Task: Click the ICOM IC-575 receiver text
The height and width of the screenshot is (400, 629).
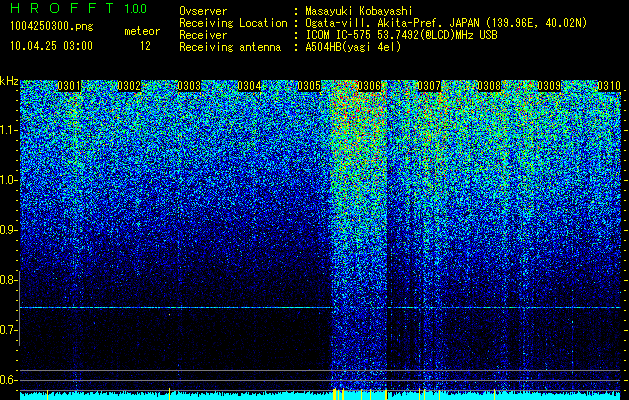Action: [401, 35]
